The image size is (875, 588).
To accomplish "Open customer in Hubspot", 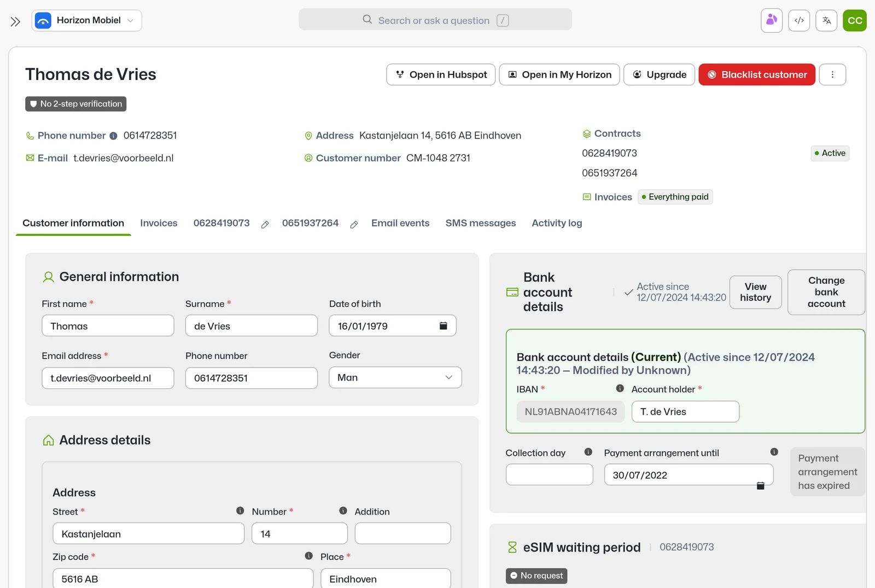I will point(441,74).
